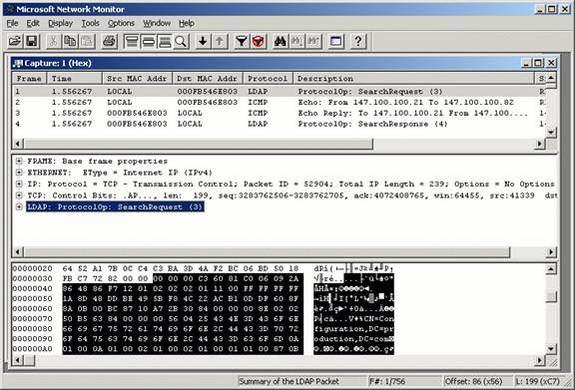The width and height of the screenshot is (575, 390).
Task: Click the red disable filter icon
Action: pos(258,41)
